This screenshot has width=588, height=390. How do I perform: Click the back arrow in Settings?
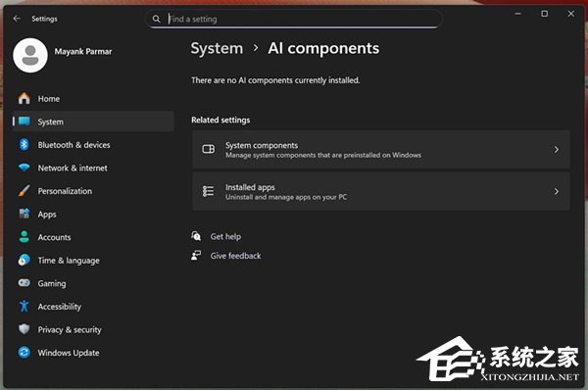tap(17, 19)
